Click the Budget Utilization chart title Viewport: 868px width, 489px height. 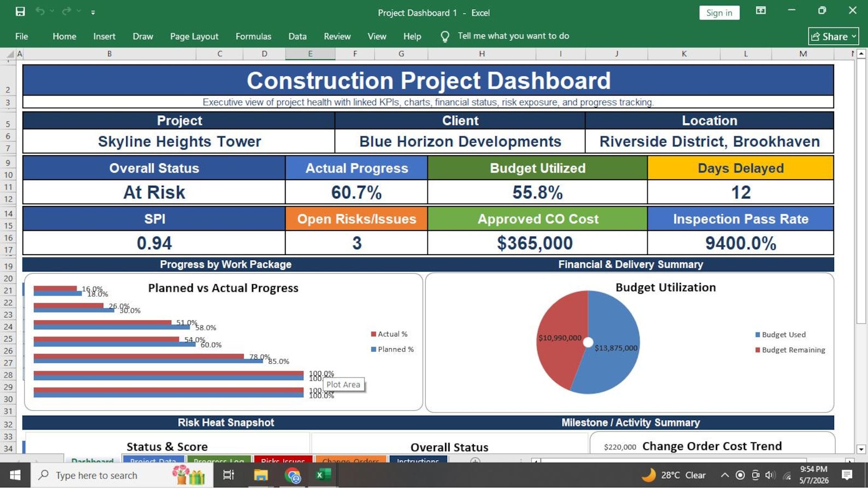point(665,287)
